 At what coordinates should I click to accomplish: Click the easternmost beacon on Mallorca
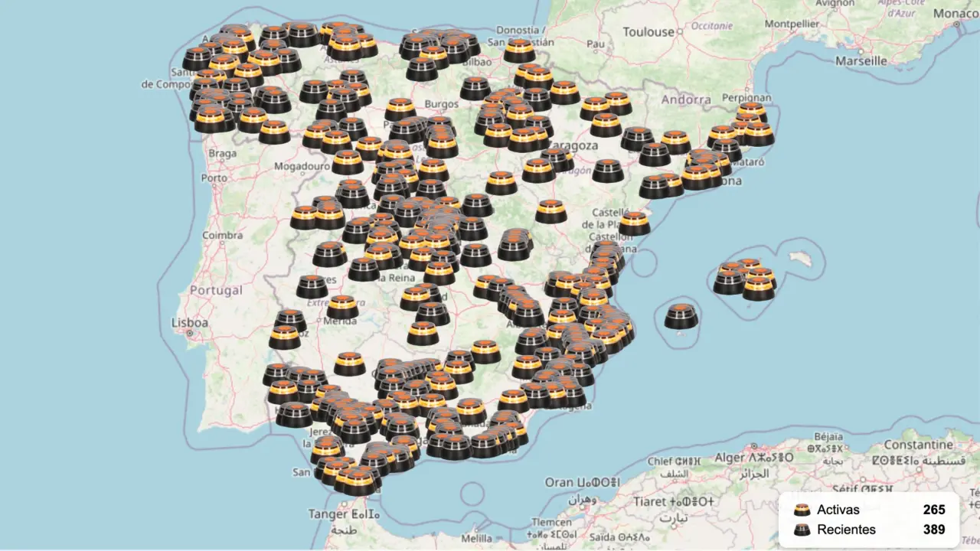759,288
